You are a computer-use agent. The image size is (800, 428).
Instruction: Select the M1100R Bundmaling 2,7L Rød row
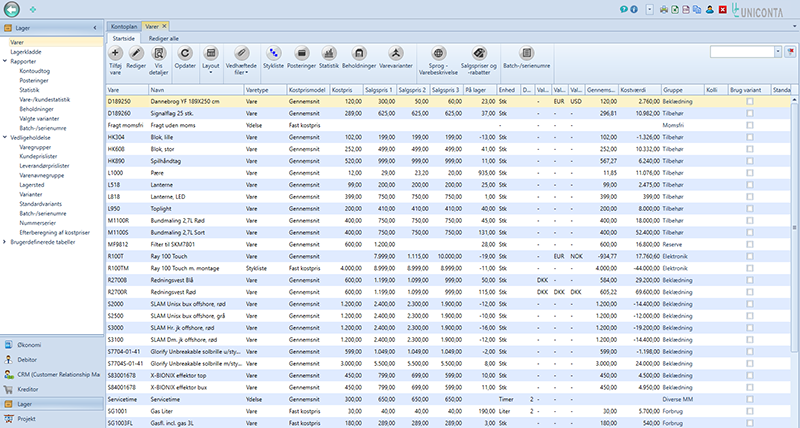tap(448, 220)
